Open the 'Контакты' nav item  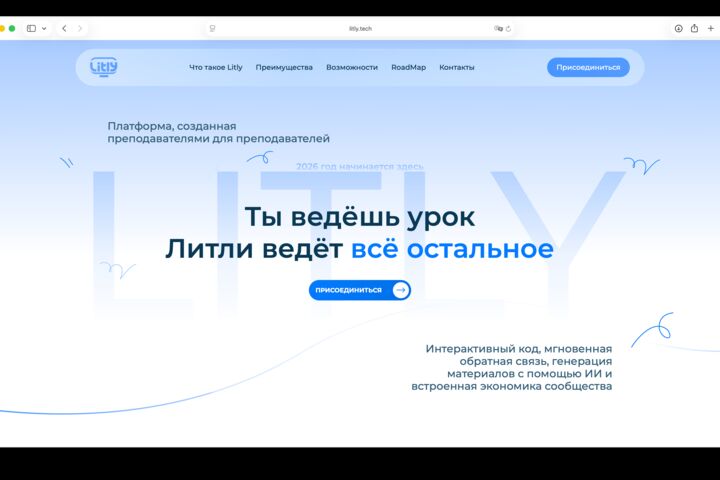point(457,67)
